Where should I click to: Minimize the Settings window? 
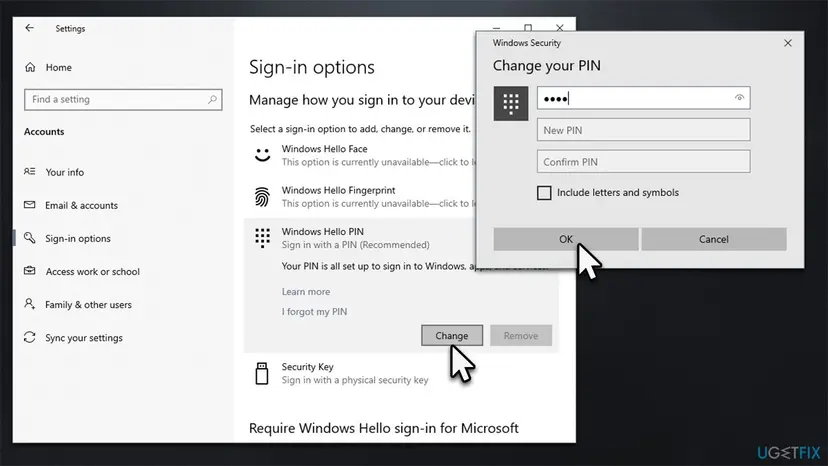(496, 27)
